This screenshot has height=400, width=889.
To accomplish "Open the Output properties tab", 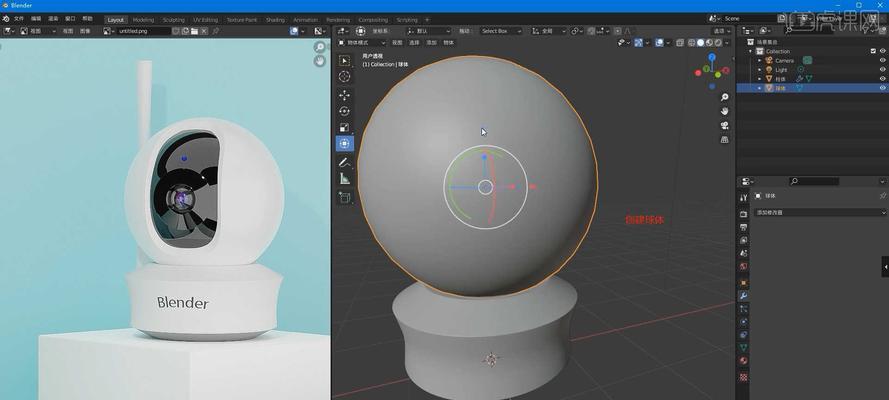I will [744, 227].
